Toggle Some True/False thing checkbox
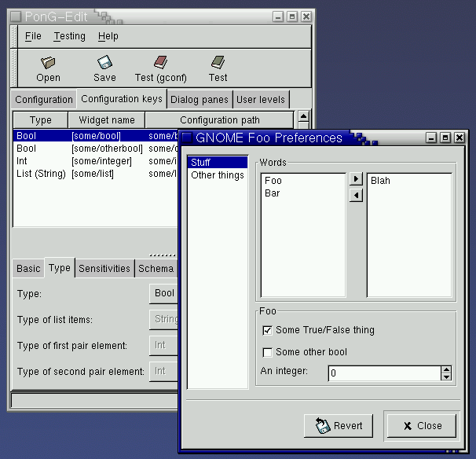 [x=267, y=330]
